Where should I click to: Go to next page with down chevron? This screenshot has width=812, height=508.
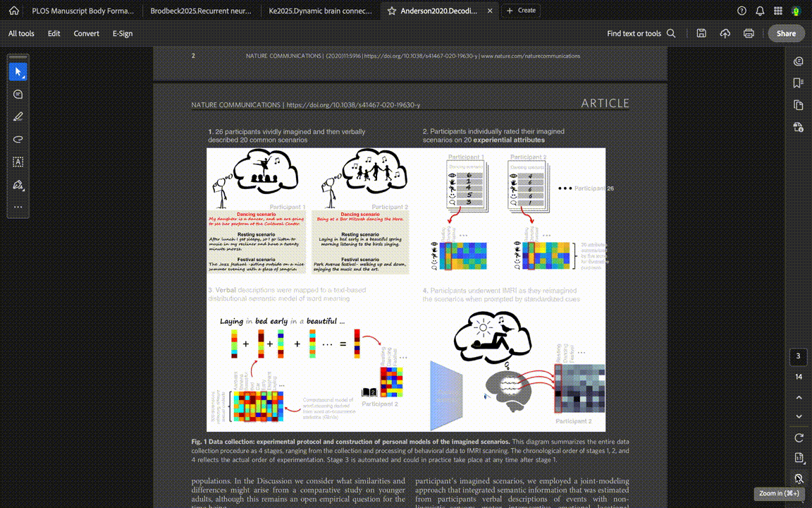(x=799, y=416)
